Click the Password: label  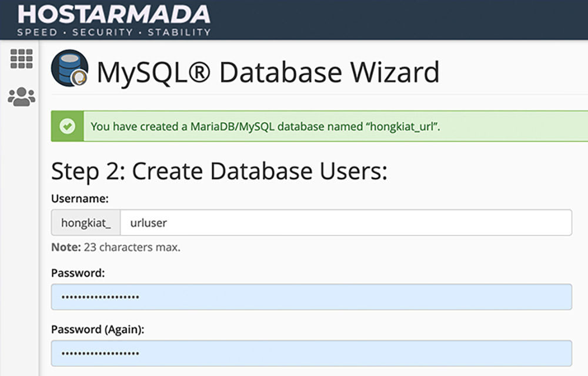tap(78, 273)
